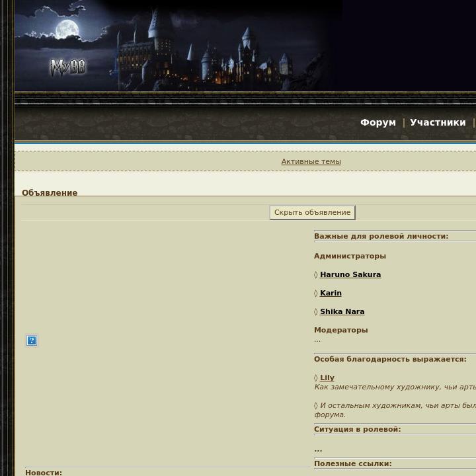Click the MyBB logo in the banner
Screen dimensions: 476x476
[68, 67]
